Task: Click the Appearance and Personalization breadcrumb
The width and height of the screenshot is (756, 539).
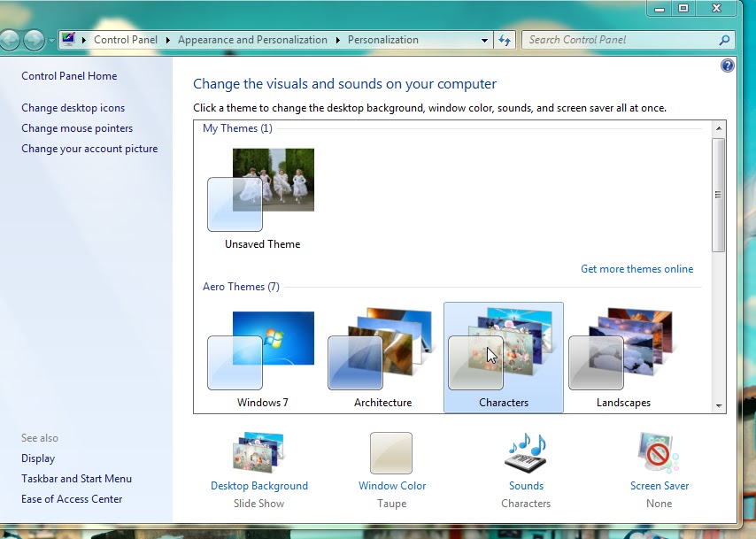Action: click(252, 40)
